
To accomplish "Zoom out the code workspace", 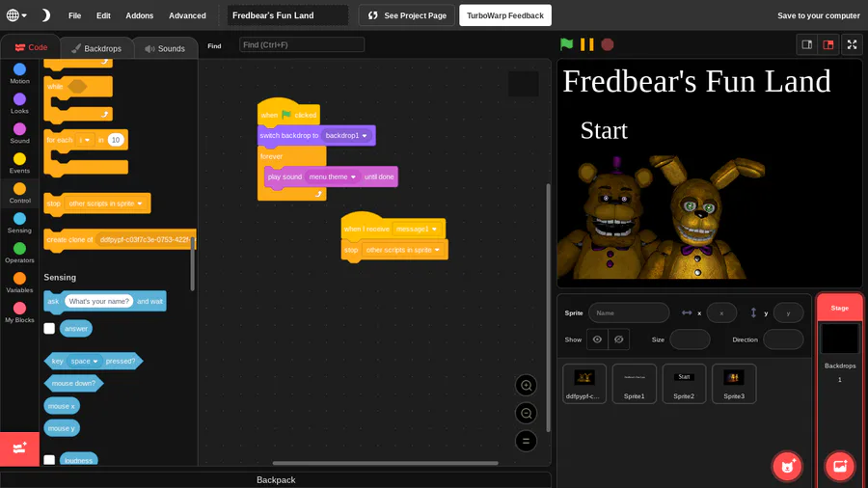I will (x=526, y=414).
